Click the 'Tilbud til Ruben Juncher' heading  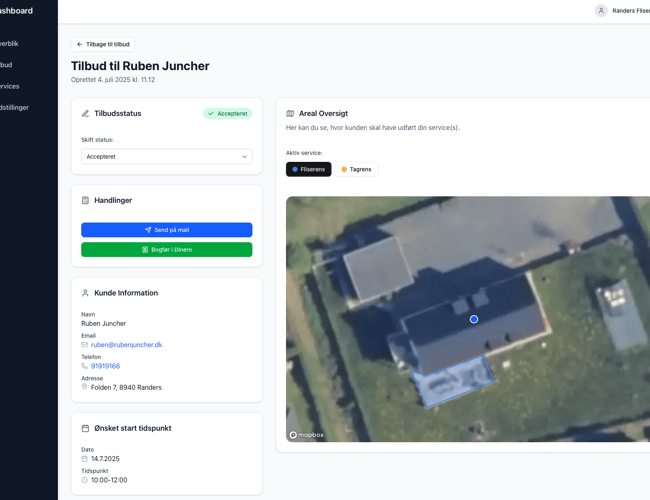140,66
